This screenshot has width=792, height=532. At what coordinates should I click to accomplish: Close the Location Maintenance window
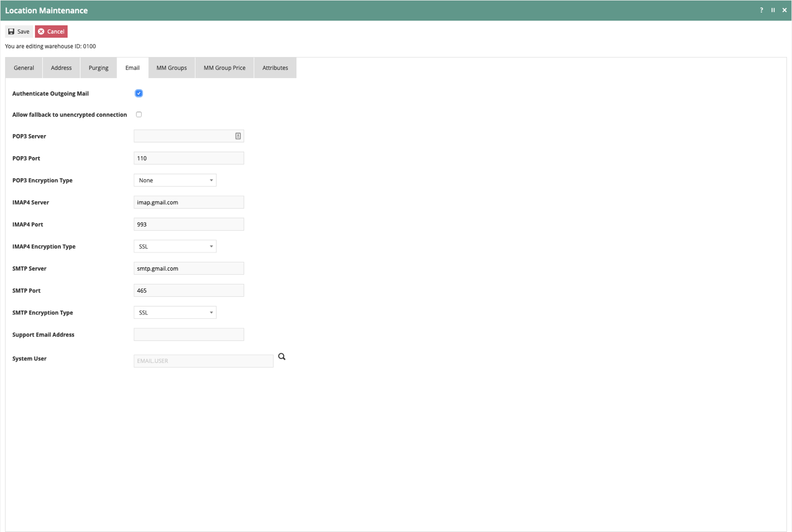[784, 10]
